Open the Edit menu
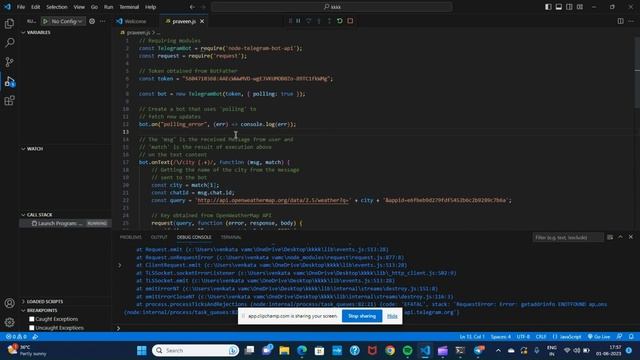 [x=36, y=7]
